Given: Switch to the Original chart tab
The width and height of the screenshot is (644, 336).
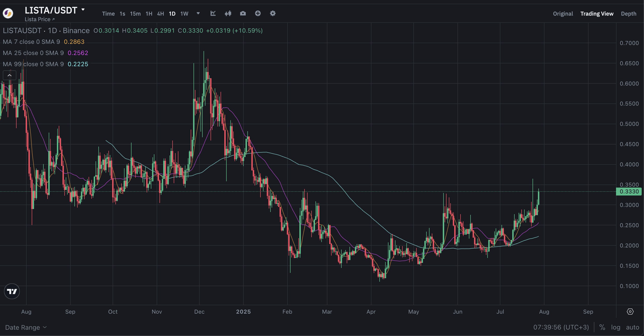Looking at the screenshot, I should click(563, 14).
